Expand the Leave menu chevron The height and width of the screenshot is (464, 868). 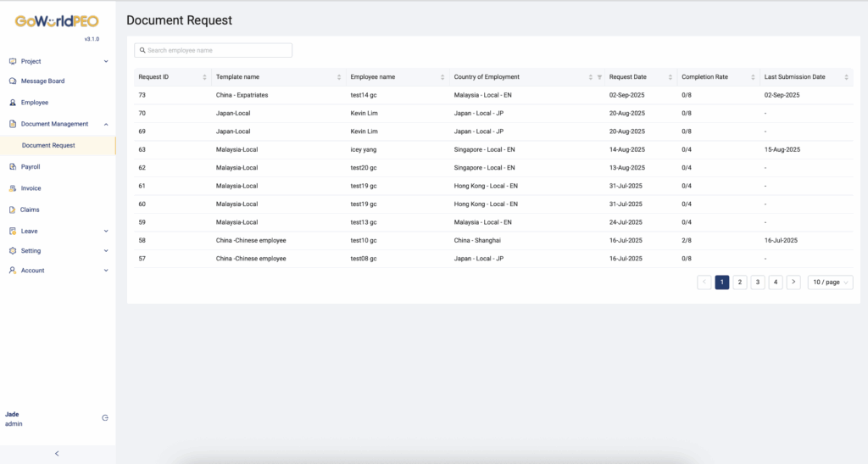click(106, 231)
